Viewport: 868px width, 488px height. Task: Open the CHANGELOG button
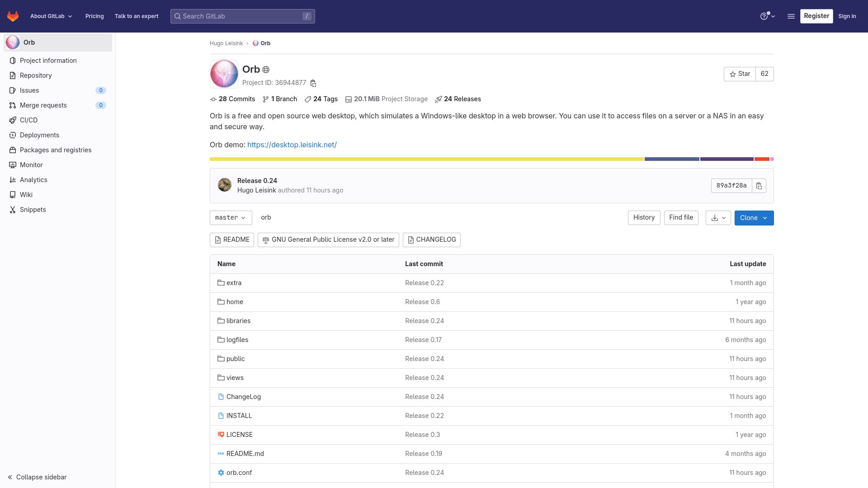pos(432,240)
